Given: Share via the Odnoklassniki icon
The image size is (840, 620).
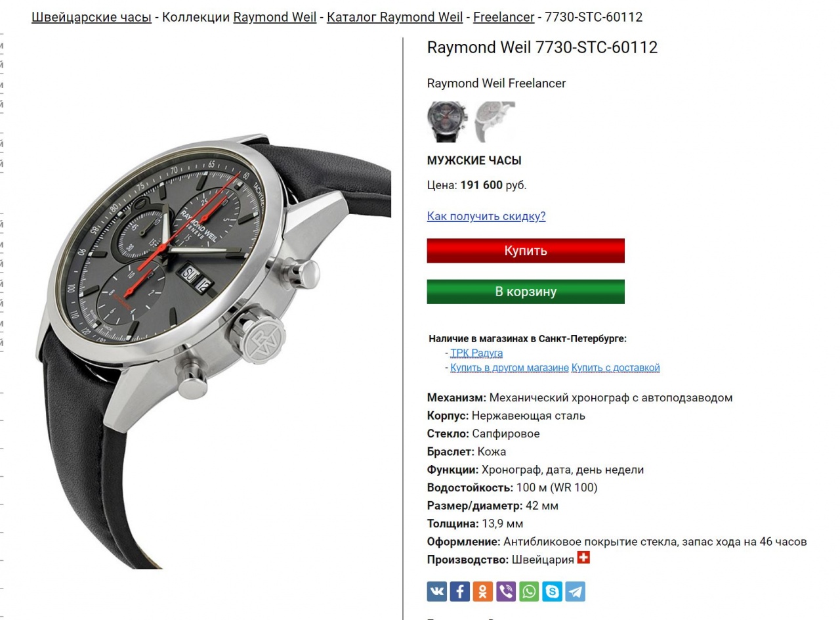Looking at the screenshot, I should (483, 592).
